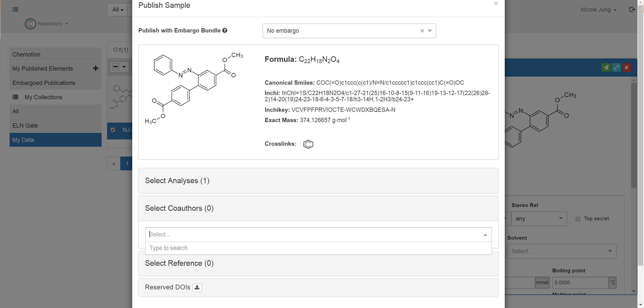Uncheck the NJ sample row checkbox
644x308 pixels.
pyautogui.click(x=113, y=130)
